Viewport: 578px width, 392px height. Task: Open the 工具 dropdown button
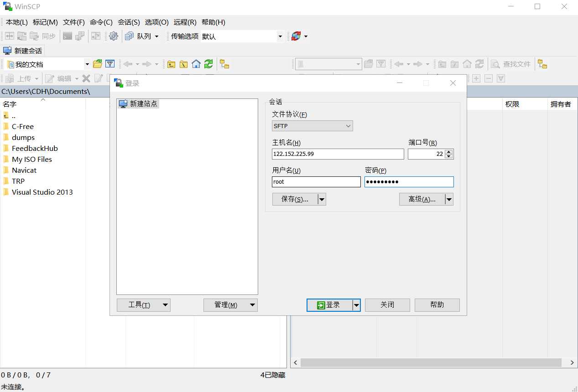point(144,305)
